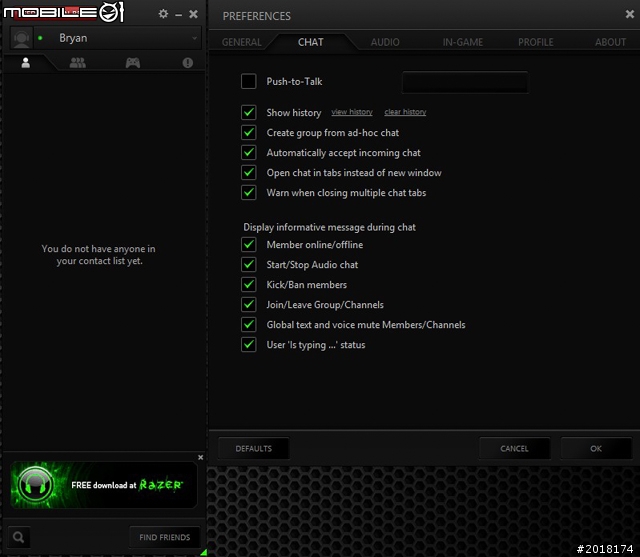640x557 pixels.
Task: Click the search magnifier icon
Action: pyautogui.click(x=18, y=537)
